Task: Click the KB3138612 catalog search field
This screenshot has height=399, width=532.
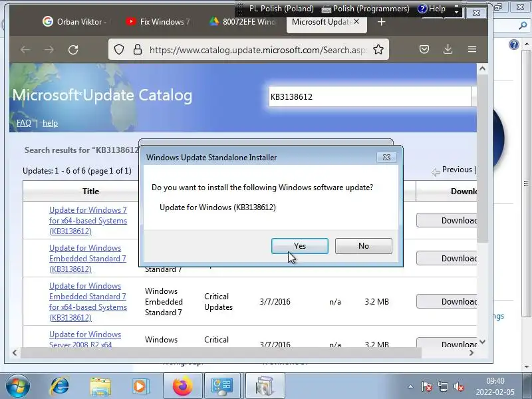Action: point(370,96)
